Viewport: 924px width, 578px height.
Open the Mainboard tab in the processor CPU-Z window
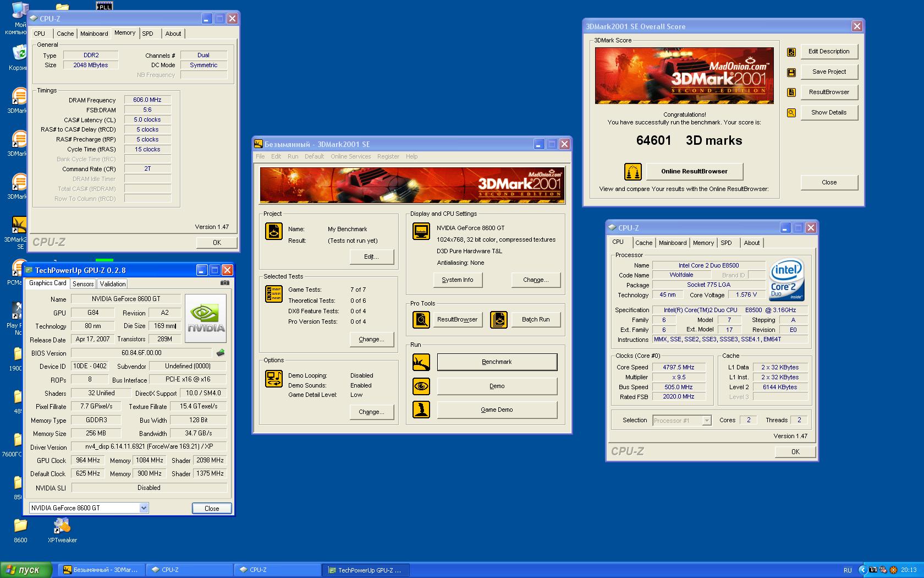click(673, 243)
